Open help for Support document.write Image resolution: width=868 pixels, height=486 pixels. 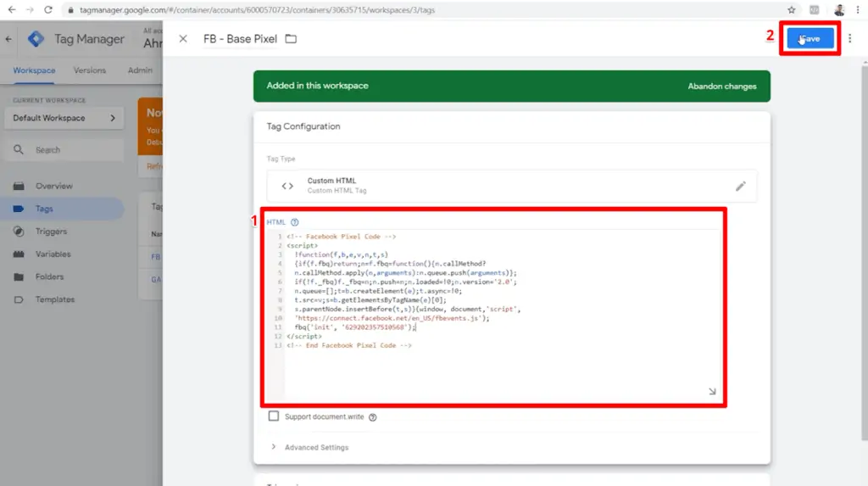[373, 417]
